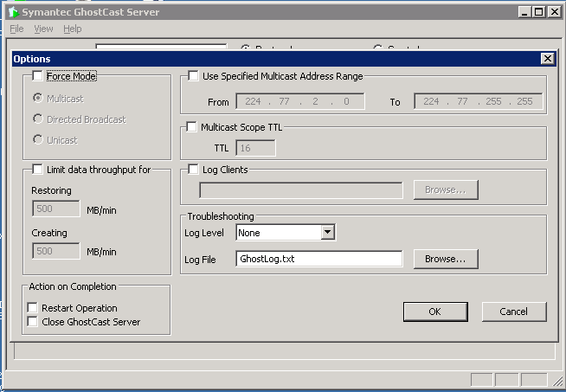Click the Troubleshooting group label
Image resolution: width=566 pixels, height=392 pixels.
point(221,216)
